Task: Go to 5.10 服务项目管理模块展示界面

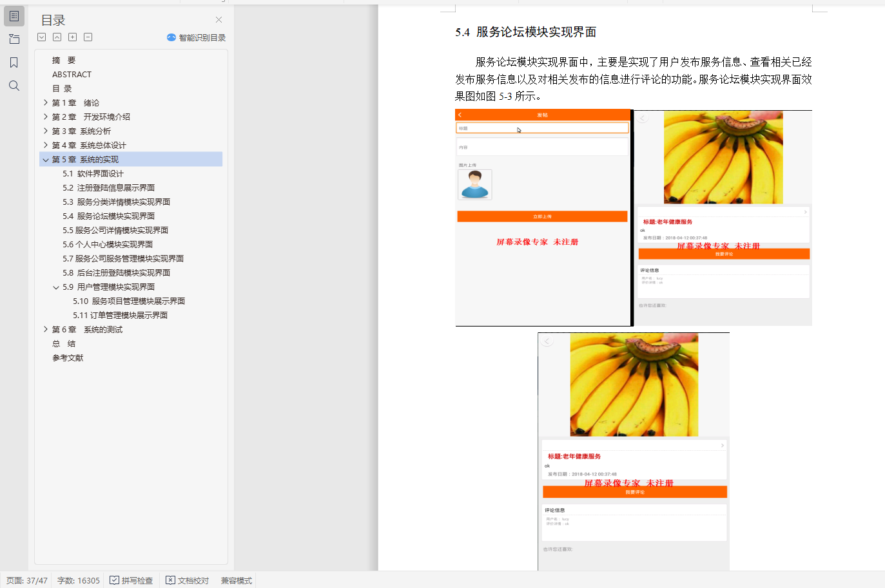Action: [129, 301]
